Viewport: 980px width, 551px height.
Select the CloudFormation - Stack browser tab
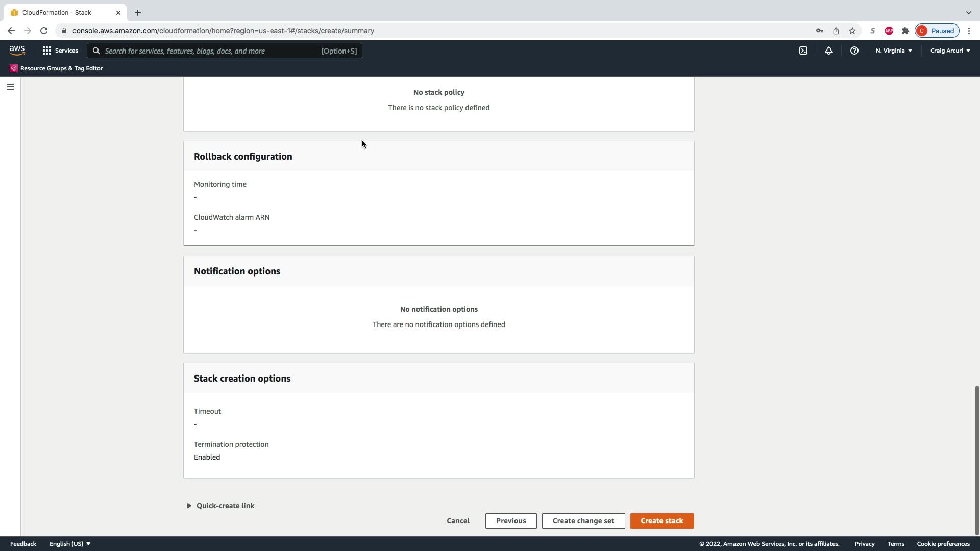click(x=57, y=12)
